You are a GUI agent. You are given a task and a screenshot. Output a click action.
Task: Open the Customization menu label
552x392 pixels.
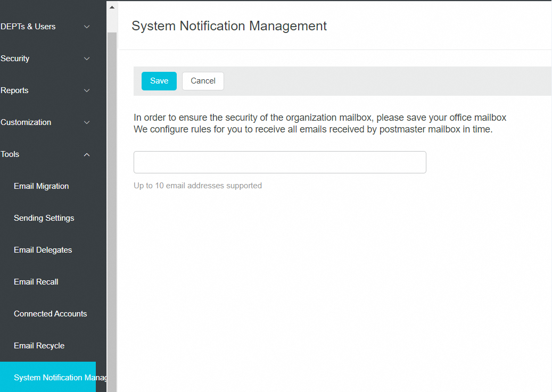tap(26, 122)
